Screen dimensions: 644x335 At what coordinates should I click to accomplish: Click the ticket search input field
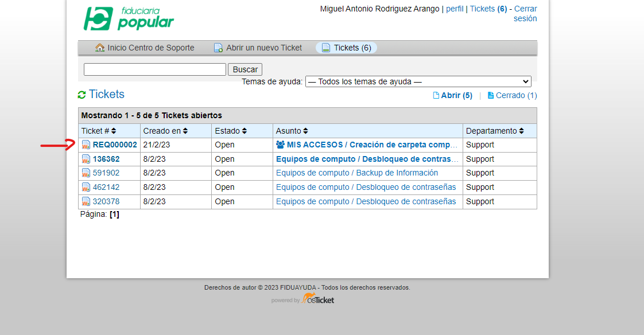[155, 69]
